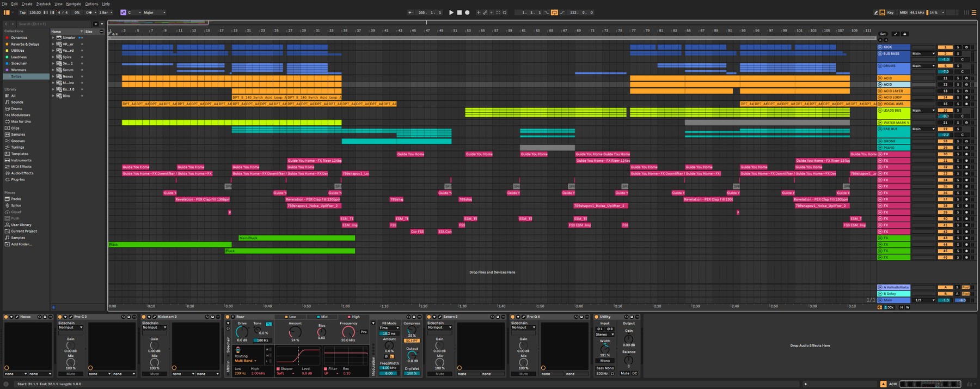Click the Roar Drive knob
The height and width of the screenshot is (389, 980).
pyautogui.click(x=242, y=332)
